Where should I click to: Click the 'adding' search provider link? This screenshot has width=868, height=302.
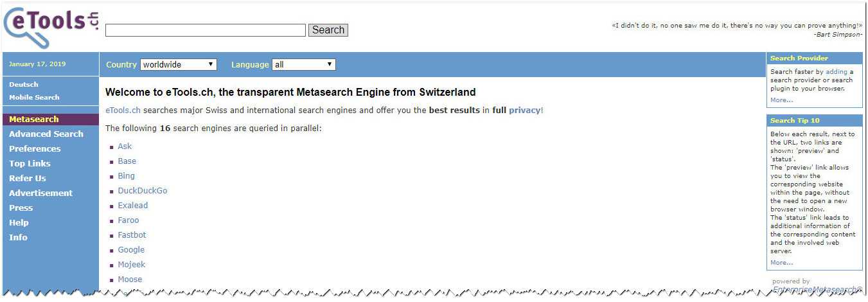tap(837, 72)
